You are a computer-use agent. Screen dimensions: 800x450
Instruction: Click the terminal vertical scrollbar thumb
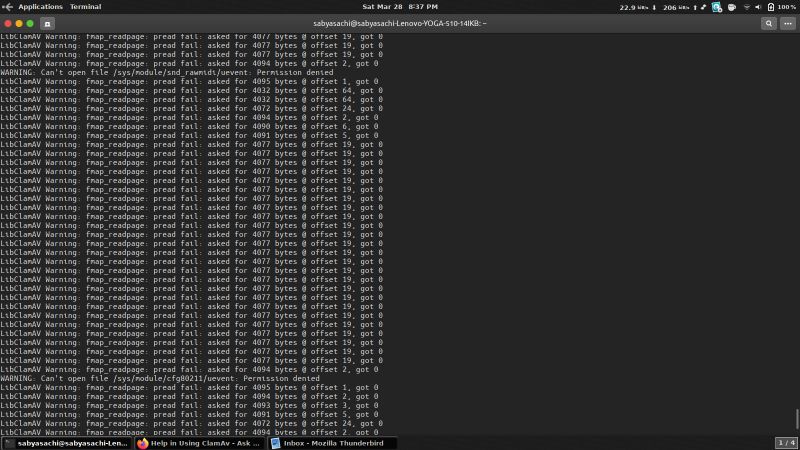[797, 419]
